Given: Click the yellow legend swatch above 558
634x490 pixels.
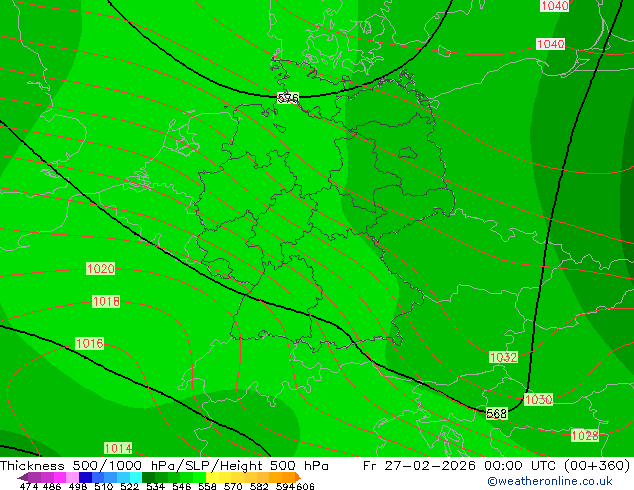Looking at the screenshot, I should [x=212, y=477].
